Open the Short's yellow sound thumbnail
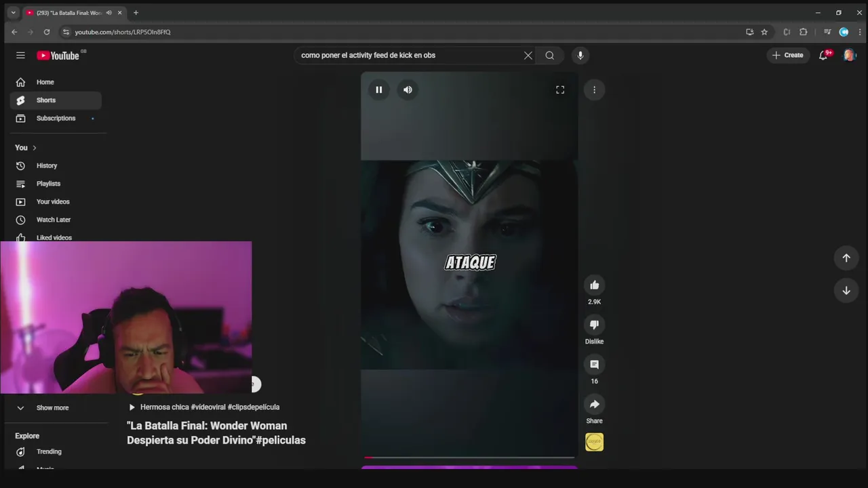The height and width of the screenshot is (488, 868). (x=594, y=442)
